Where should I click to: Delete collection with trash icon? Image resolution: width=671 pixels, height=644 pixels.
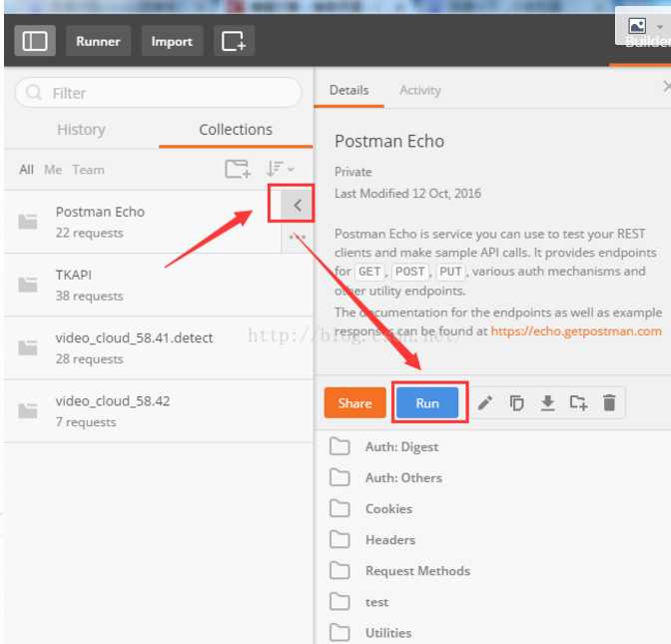coord(609,402)
